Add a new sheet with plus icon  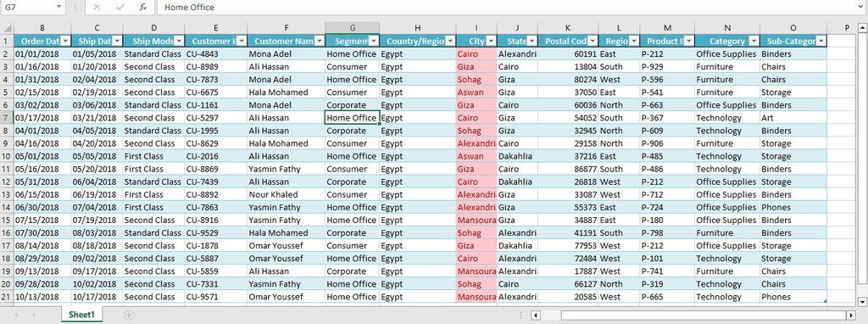(129, 315)
